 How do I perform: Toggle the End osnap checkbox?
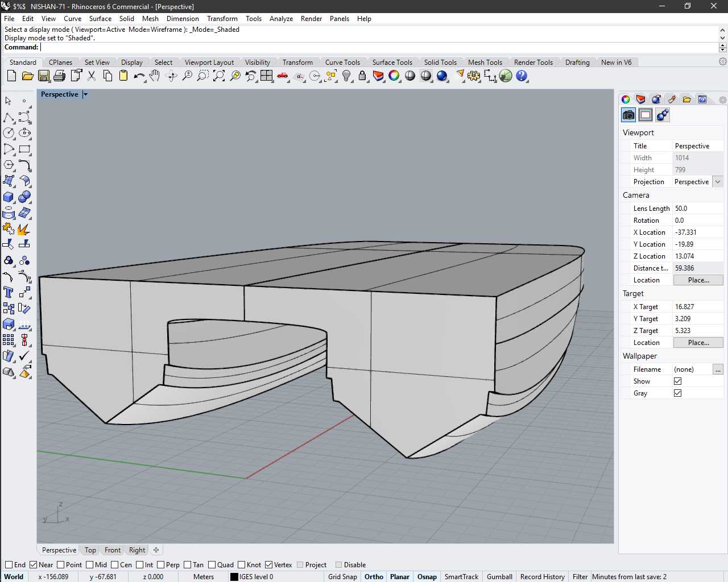[x=9, y=564]
